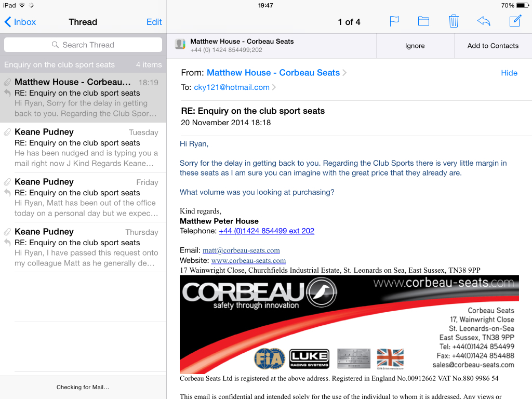The width and height of the screenshot is (532, 399).
Task: Tap the FIA logo in the signature
Action: click(x=270, y=358)
